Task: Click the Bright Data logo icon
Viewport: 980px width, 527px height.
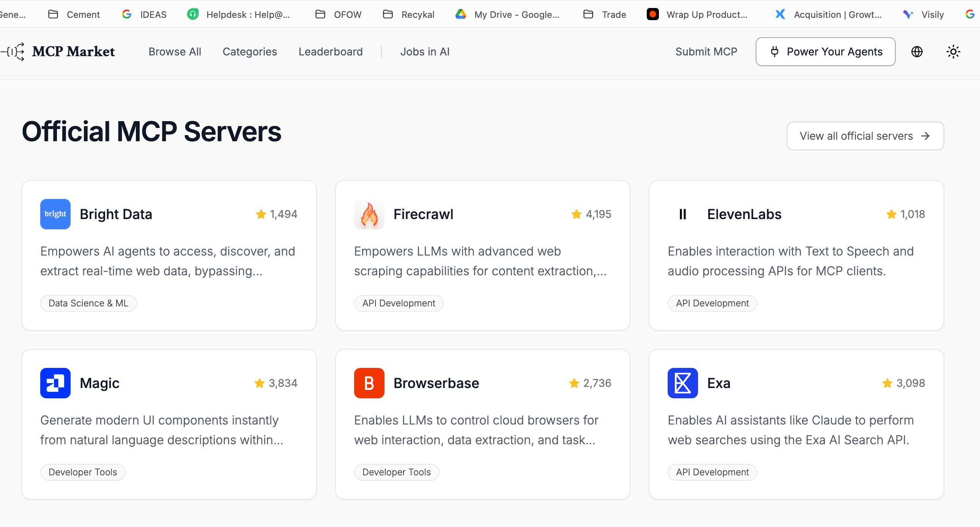Action: 55,214
